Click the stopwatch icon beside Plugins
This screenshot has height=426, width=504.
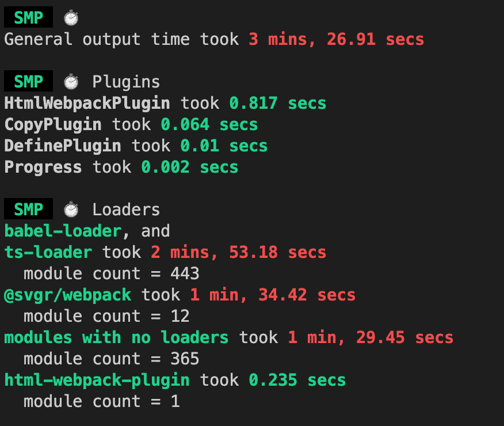(x=71, y=82)
